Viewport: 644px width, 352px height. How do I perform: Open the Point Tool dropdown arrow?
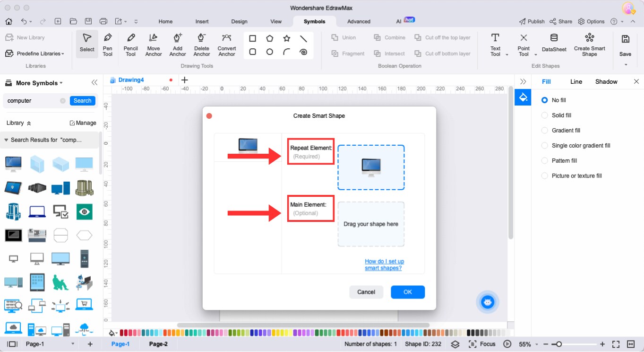pos(536,55)
